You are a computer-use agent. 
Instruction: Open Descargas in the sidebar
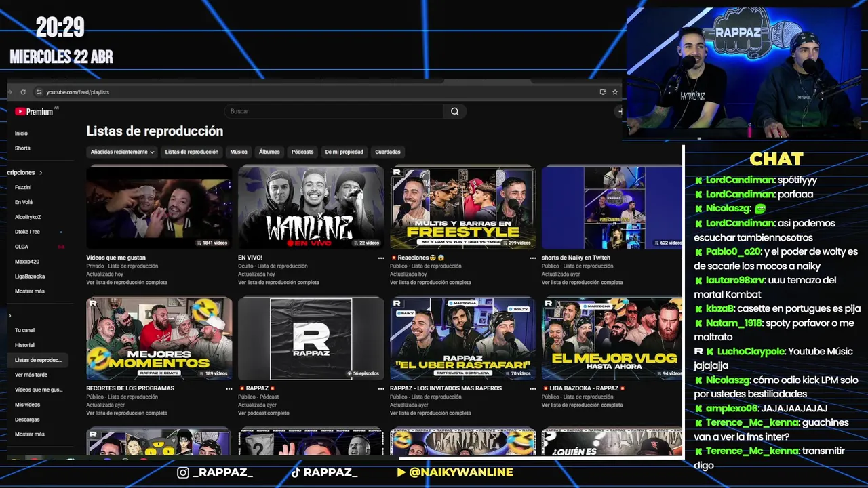27,420
